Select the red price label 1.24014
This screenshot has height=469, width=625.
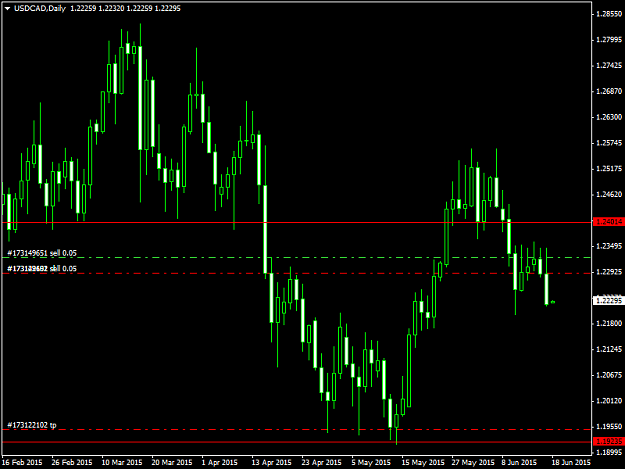608,222
